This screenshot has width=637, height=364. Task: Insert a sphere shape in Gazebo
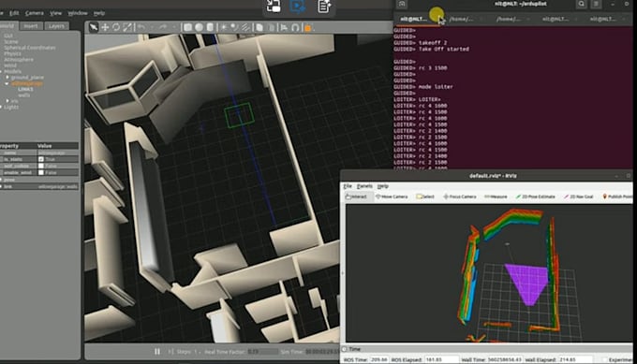(x=199, y=27)
